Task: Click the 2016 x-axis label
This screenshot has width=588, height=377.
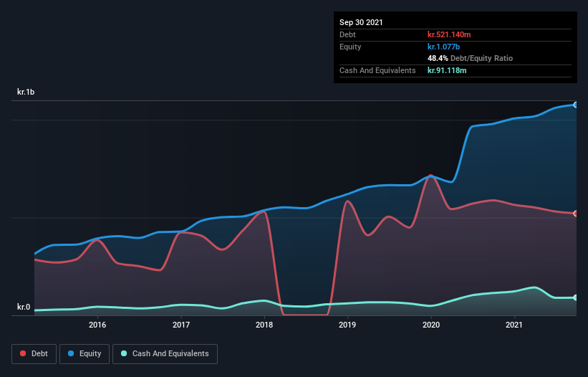Action: pos(97,325)
